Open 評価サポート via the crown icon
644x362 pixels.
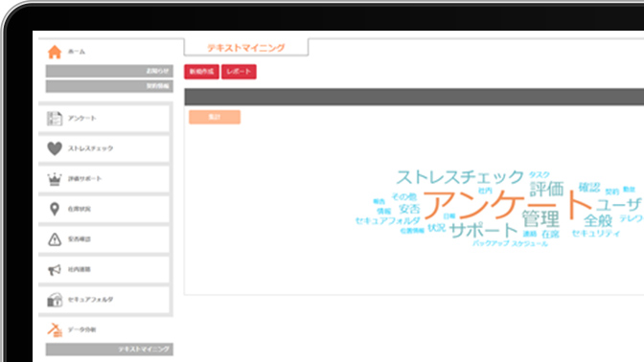(x=55, y=179)
